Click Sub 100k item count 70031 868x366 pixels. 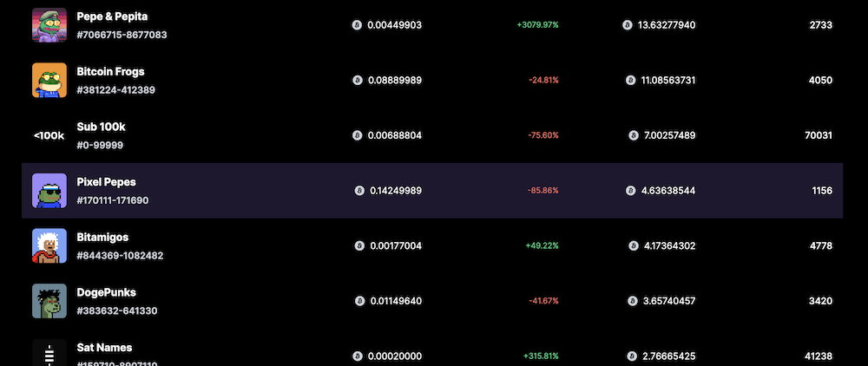819,135
